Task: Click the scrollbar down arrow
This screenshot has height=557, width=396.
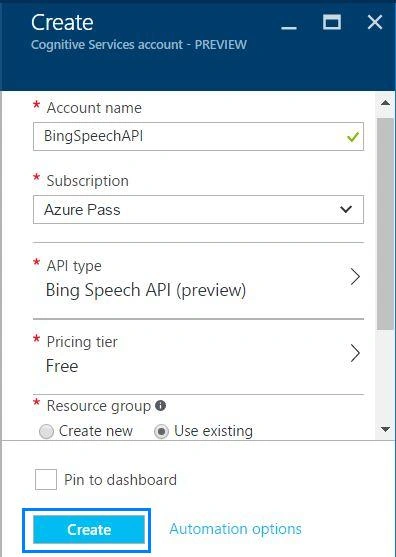Action: point(385,429)
